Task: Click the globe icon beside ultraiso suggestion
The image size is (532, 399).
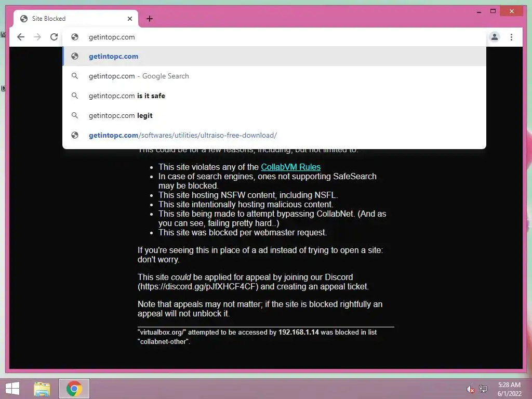Action: tap(75, 135)
